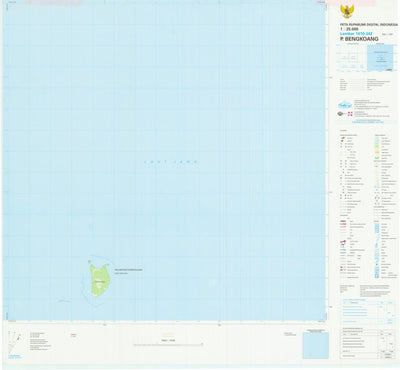
Task: Click the blue survey agency logo
Action: [345, 105]
